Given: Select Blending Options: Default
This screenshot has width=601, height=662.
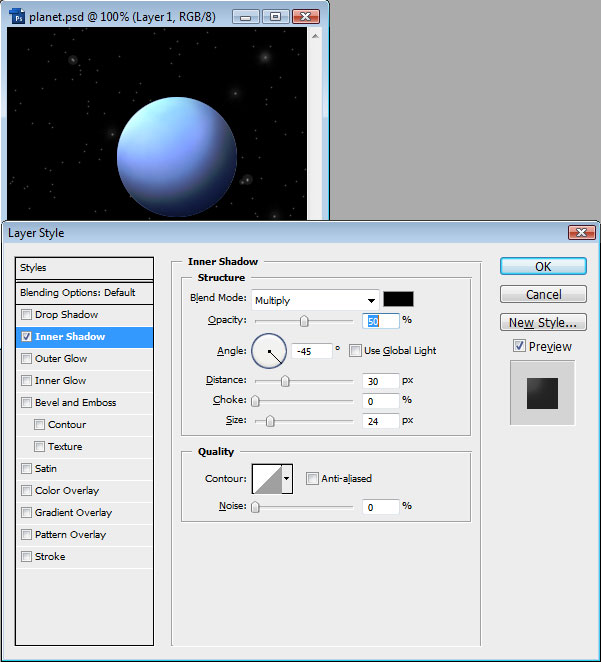Looking at the screenshot, I should [84, 293].
